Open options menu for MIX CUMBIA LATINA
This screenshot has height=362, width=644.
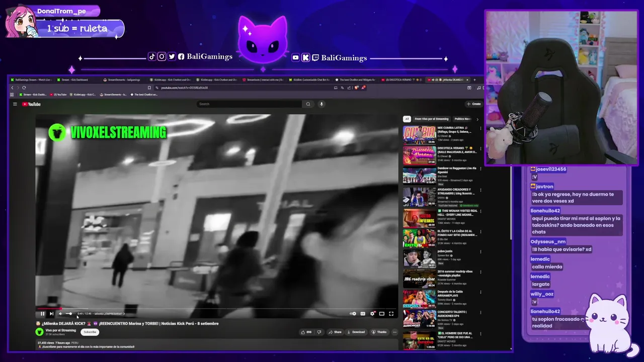pyautogui.click(x=480, y=128)
